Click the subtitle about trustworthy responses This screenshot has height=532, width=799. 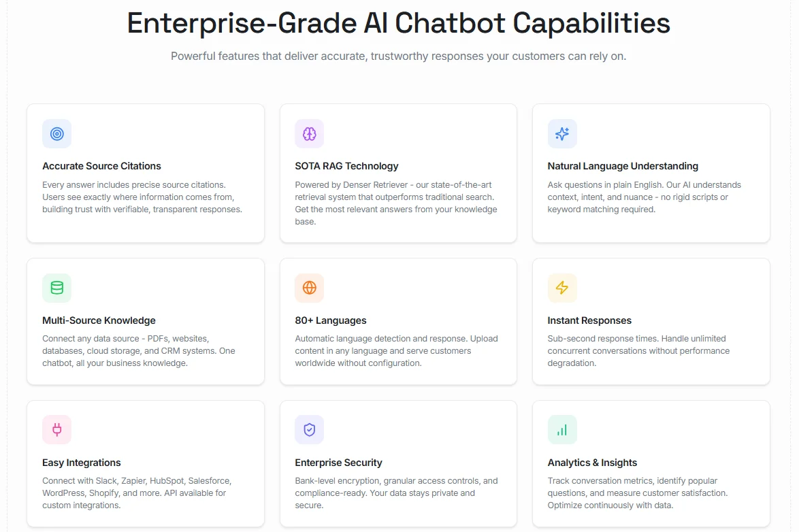click(x=398, y=56)
